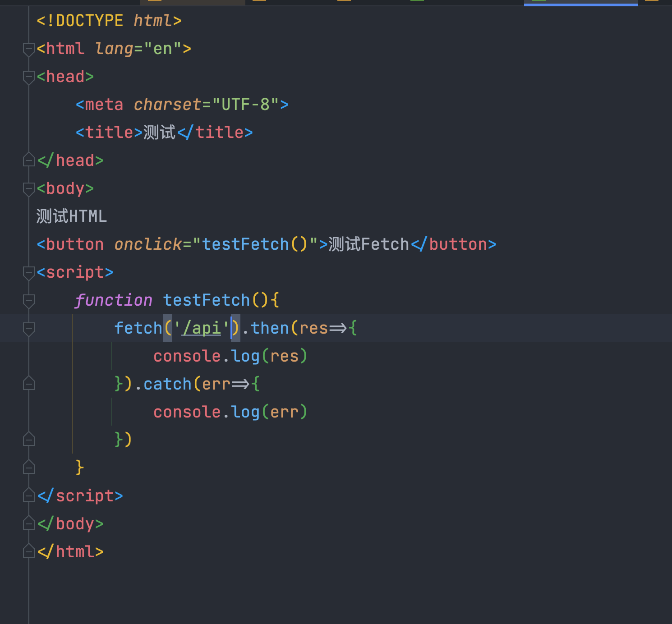Click fold end marker beside closing </script>
The image size is (672, 624).
click(29, 496)
